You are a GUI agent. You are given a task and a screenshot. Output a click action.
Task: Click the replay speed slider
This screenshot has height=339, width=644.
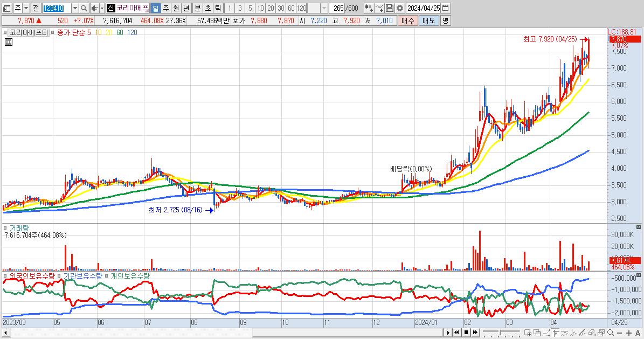[501, 333]
